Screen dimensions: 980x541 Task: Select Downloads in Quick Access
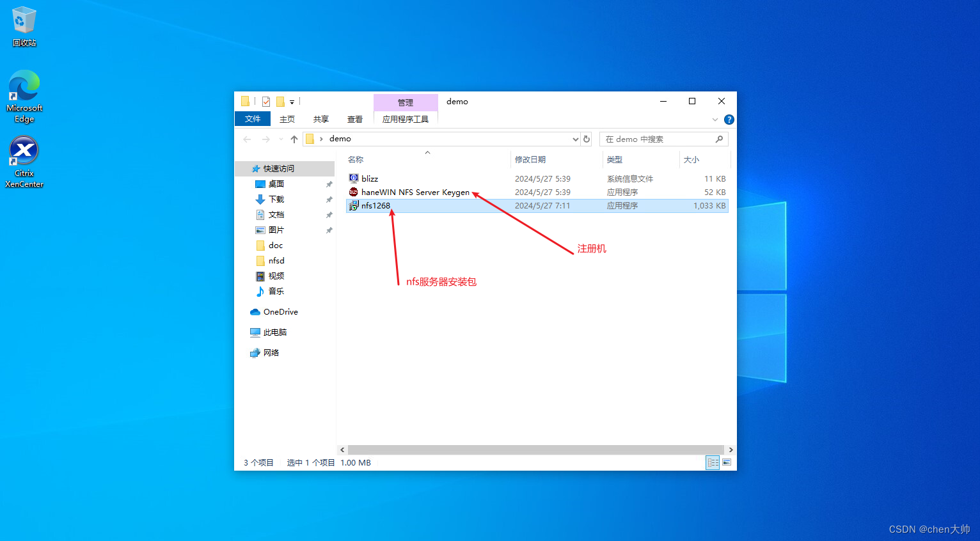[276, 200]
